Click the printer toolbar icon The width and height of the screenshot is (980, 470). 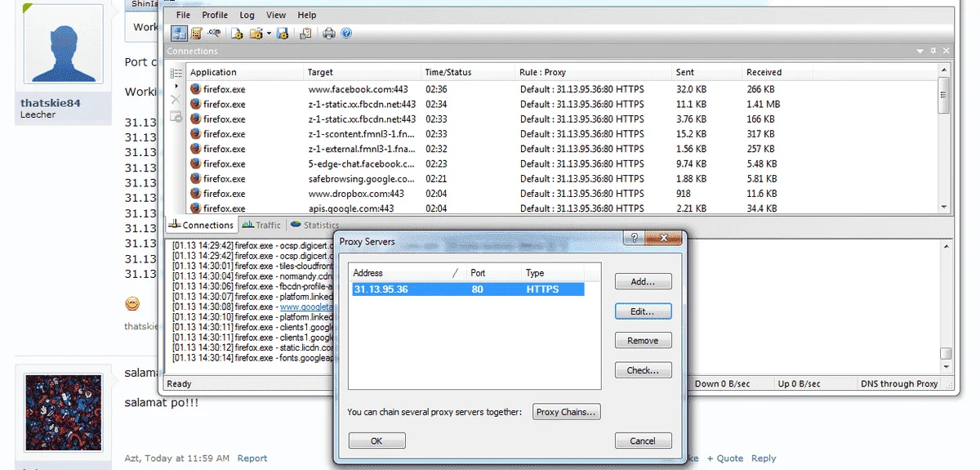tap(329, 33)
